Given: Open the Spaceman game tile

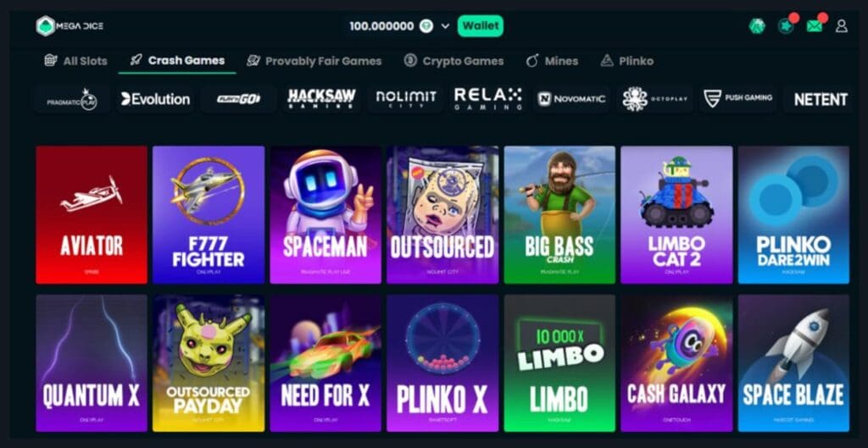Looking at the screenshot, I should 325,214.
